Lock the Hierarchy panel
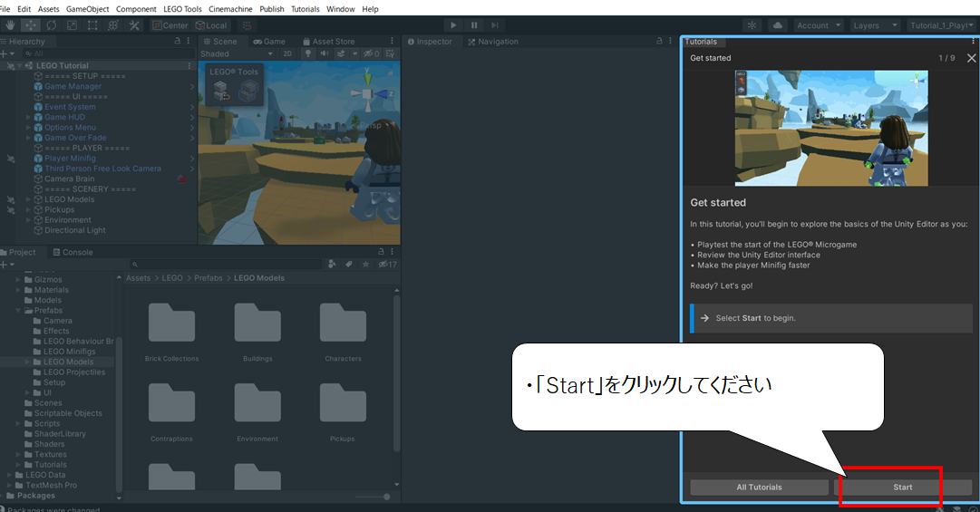This screenshot has width=980, height=512. pyautogui.click(x=178, y=41)
